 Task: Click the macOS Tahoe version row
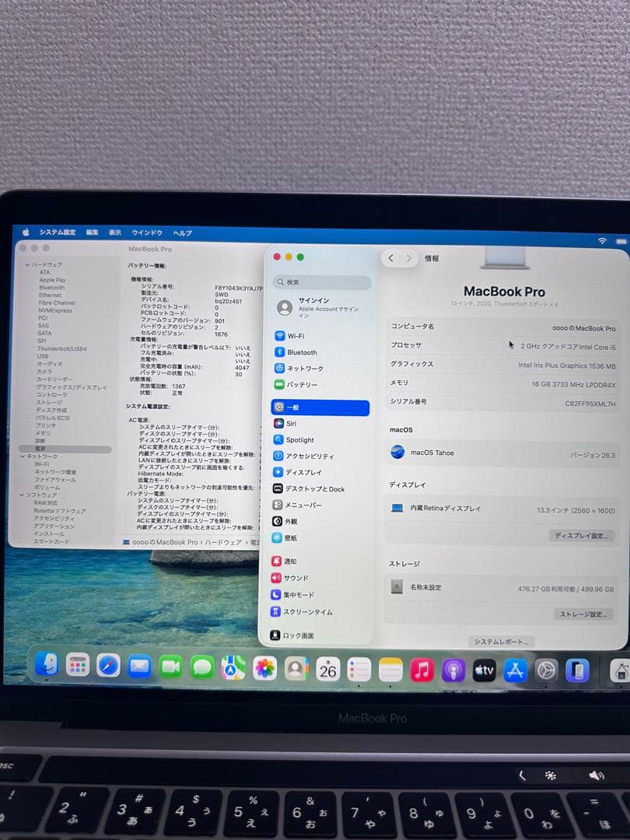point(502,453)
